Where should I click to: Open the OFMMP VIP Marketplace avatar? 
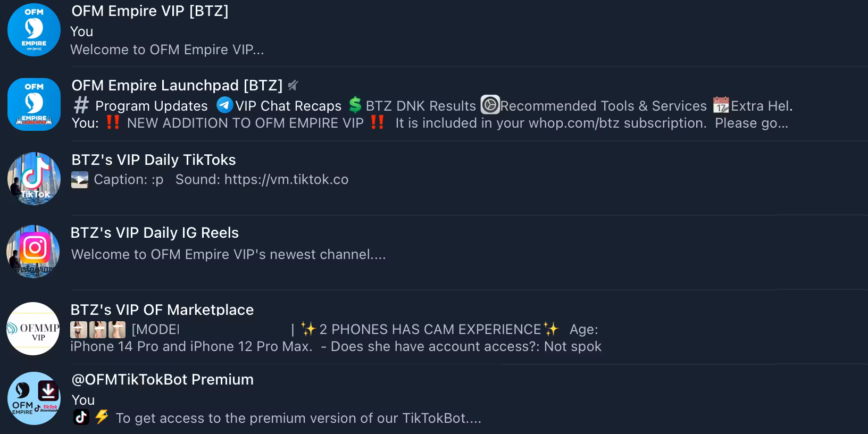[33, 329]
